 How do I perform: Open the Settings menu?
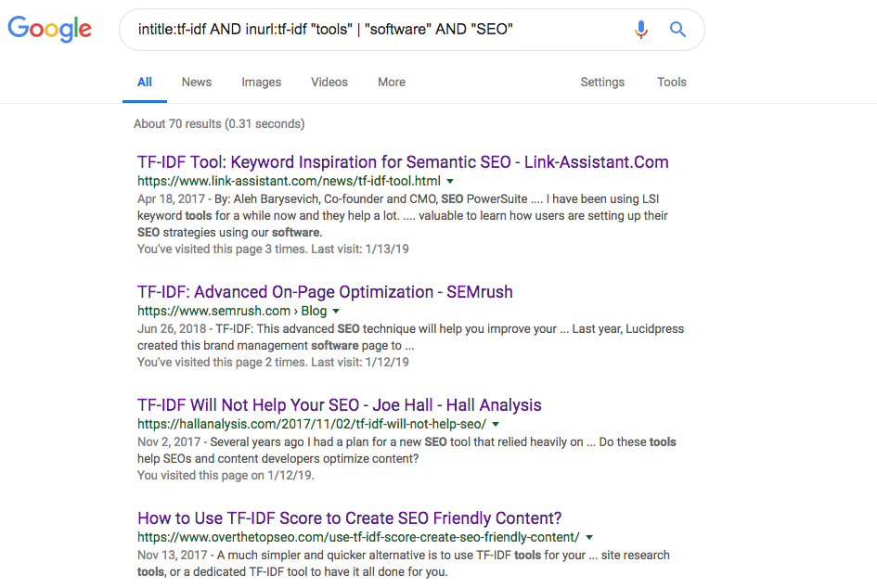click(602, 82)
